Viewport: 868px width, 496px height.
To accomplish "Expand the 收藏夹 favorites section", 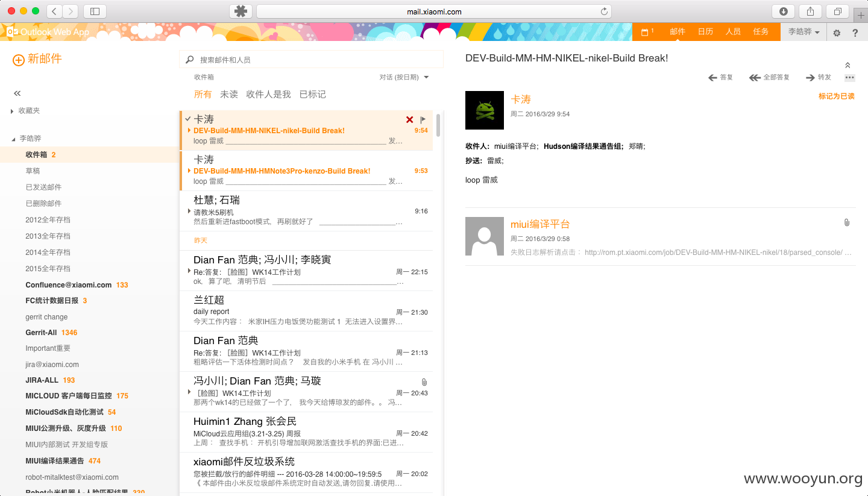I will pos(12,111).
